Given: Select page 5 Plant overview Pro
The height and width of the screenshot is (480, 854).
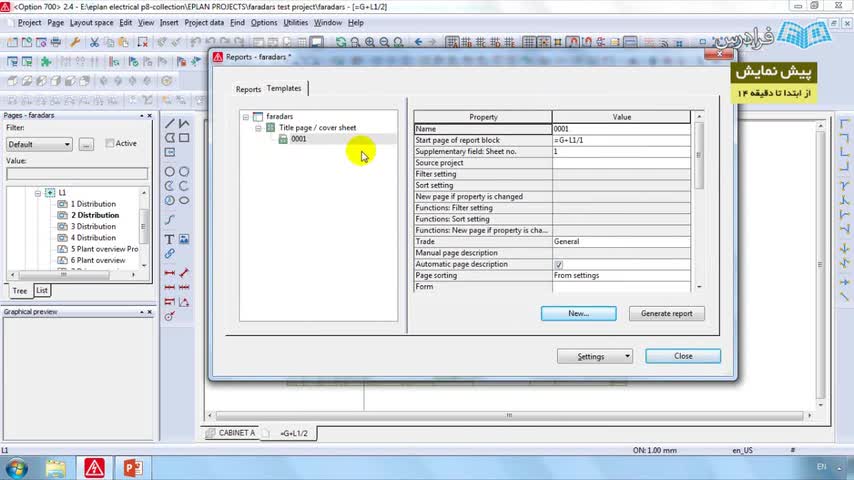Looking at the screenshot, I should coord(105,249).
